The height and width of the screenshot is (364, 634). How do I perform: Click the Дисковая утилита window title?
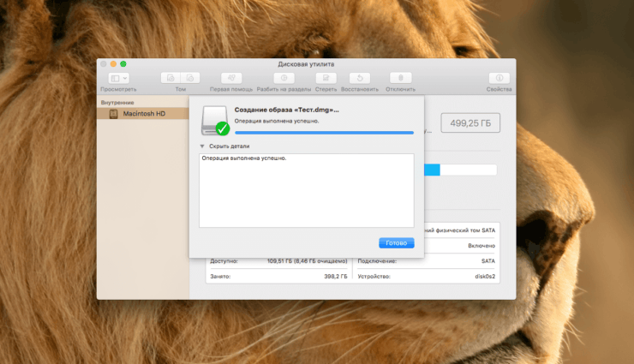(306, 64)
